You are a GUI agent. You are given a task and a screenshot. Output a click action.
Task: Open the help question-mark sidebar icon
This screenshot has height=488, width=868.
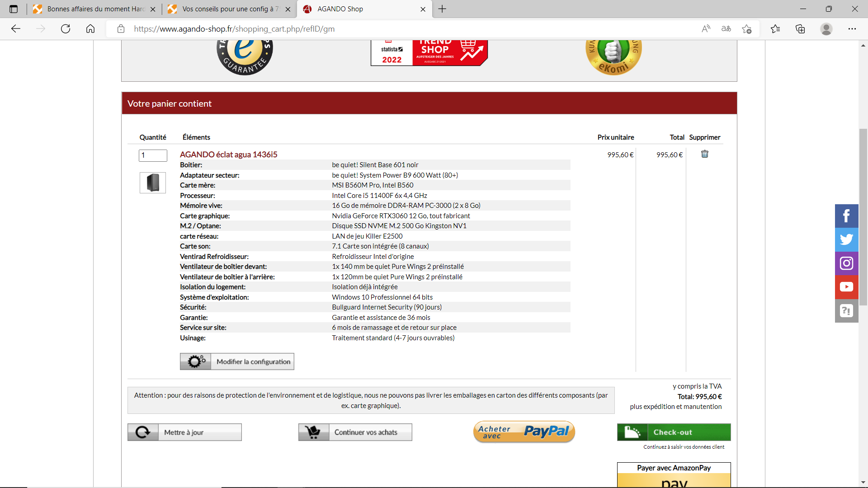846,311
